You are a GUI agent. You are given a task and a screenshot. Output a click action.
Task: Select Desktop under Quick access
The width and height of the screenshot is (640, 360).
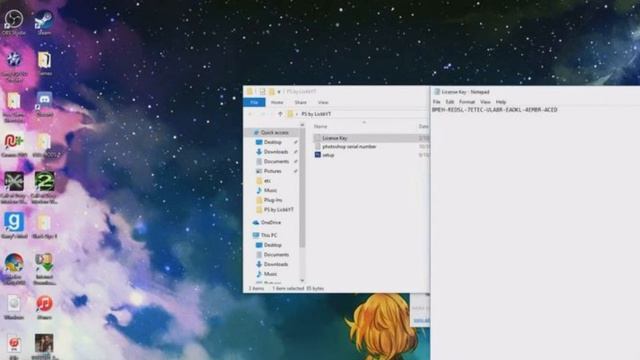273,142
